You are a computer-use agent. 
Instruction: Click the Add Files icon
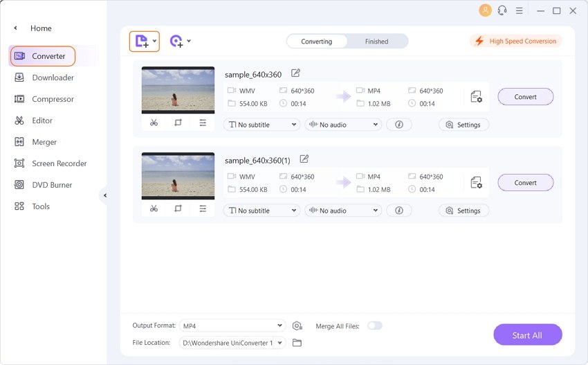click(142, 42)
